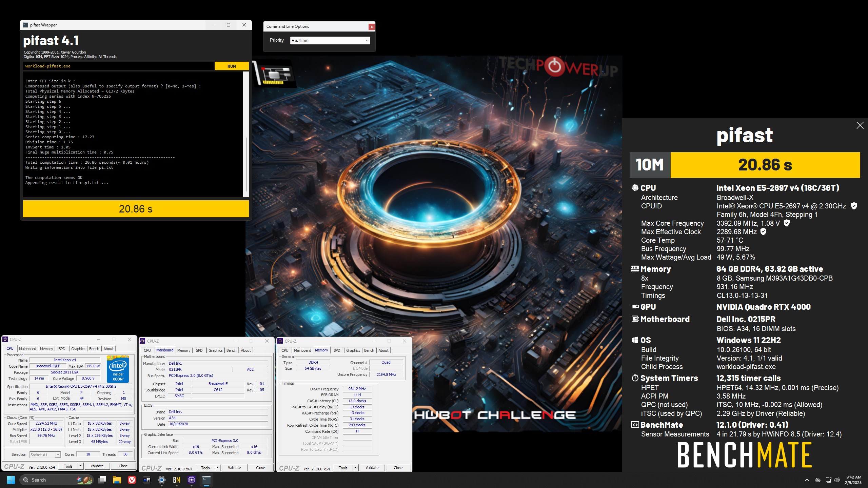Open File Explorer from taskbar
The width and height of the screenshot is (868, 488).
(x=117, y=480)
